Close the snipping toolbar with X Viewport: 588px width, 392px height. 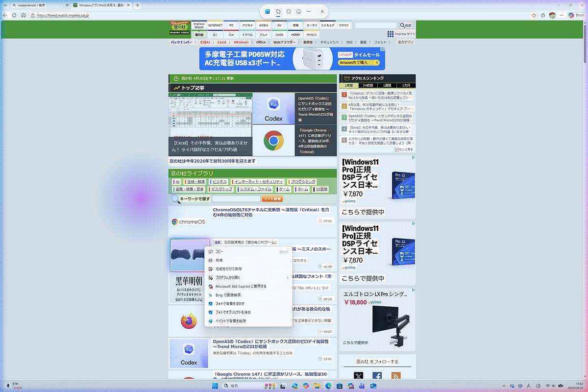tap(322, 11)
